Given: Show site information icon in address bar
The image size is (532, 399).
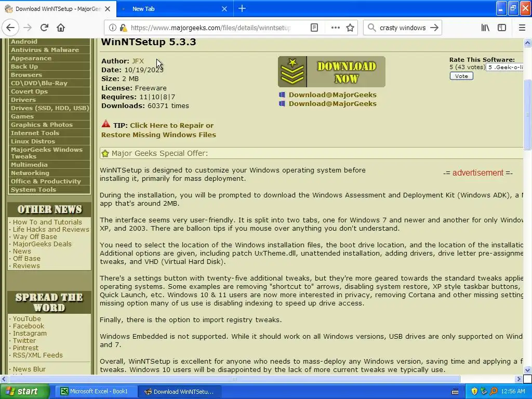Looking at the screenshot, I should (112, 28).
